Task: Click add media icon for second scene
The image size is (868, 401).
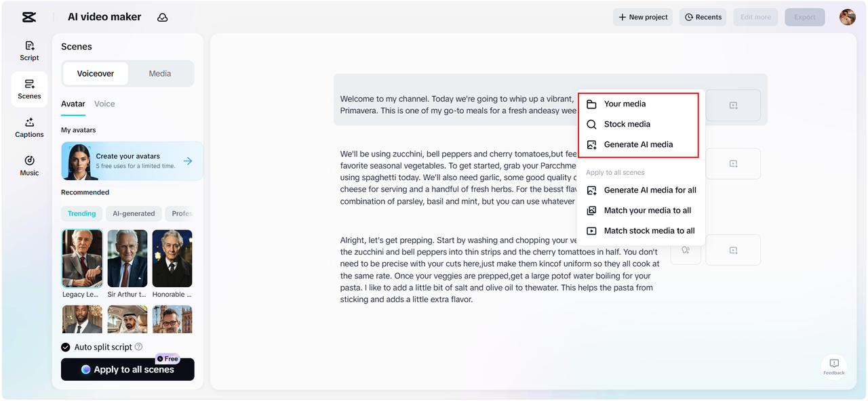Action: click(733, 164)
